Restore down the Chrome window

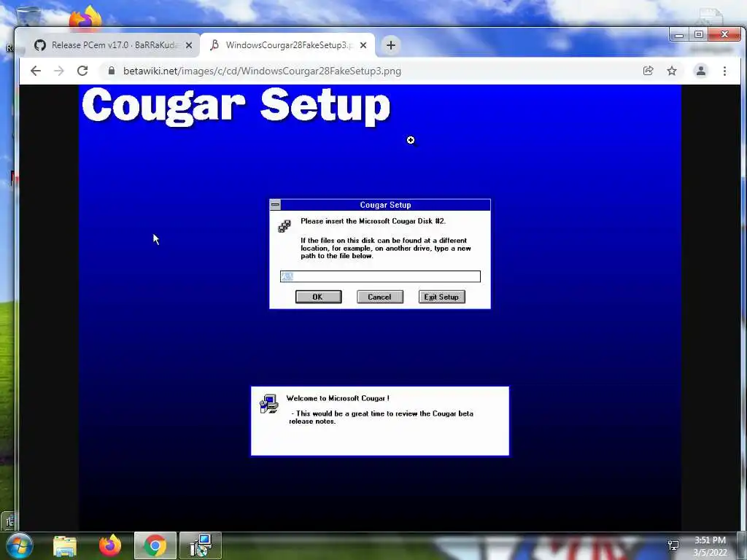pos(698,35)
